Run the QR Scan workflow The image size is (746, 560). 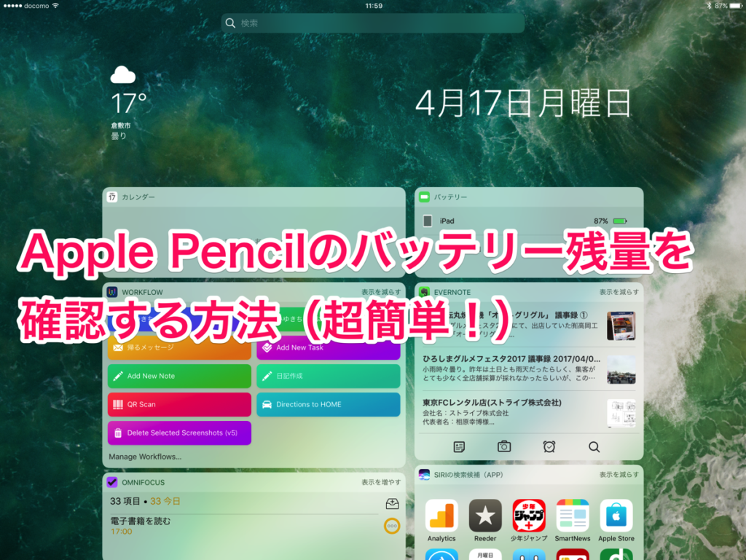click(179, 404)
